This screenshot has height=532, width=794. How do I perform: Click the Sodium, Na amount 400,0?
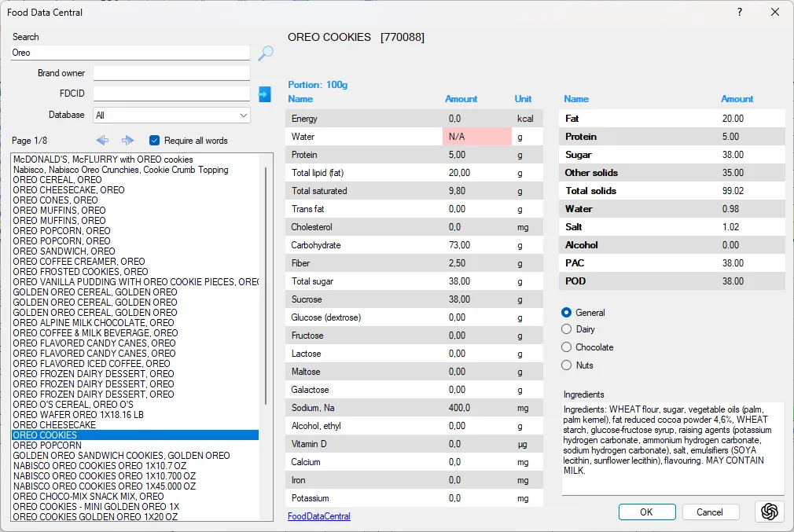click(x=459, y=408)
